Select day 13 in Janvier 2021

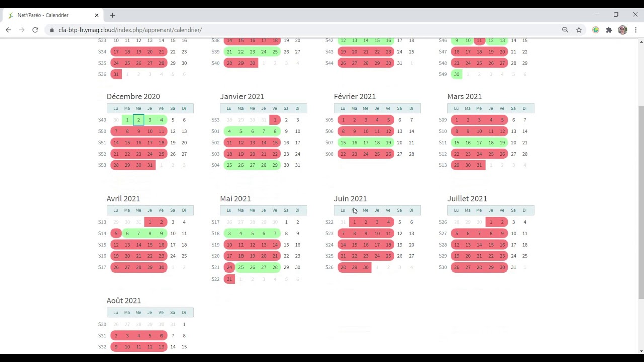(252, 143)
